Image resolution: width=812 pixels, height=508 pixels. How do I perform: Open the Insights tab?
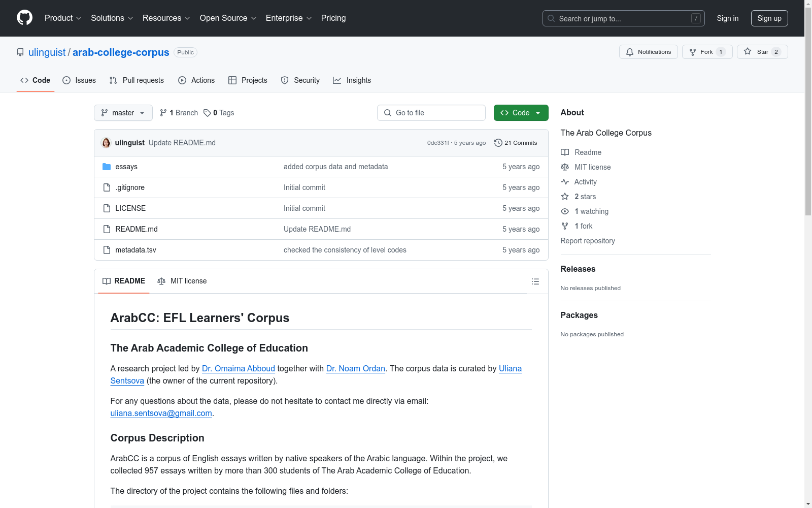pos(352,80)
